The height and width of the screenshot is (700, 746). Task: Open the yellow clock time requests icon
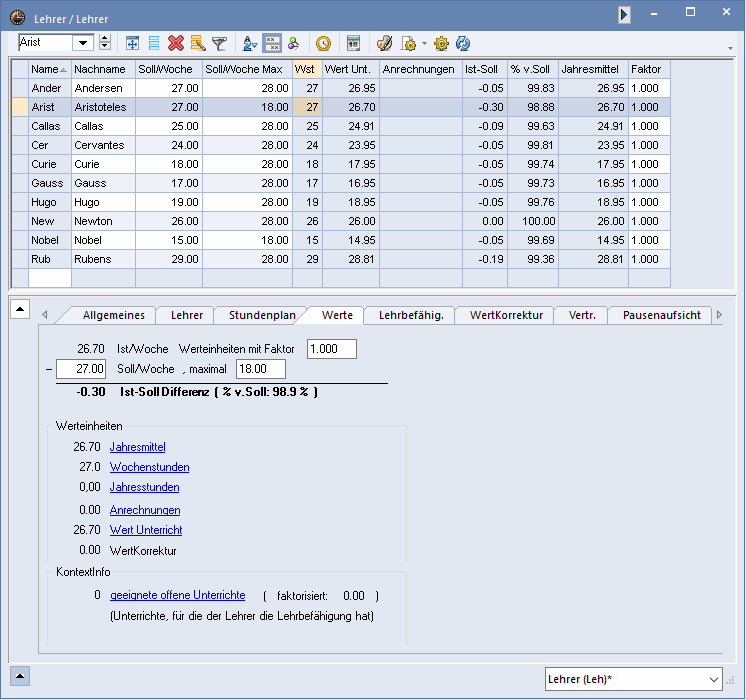coord(324,43)
